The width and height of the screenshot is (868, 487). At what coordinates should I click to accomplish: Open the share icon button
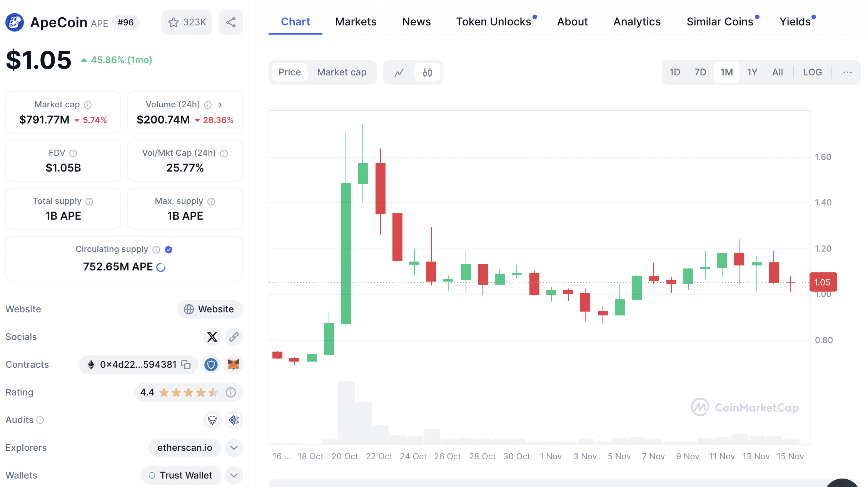(231, 22)
